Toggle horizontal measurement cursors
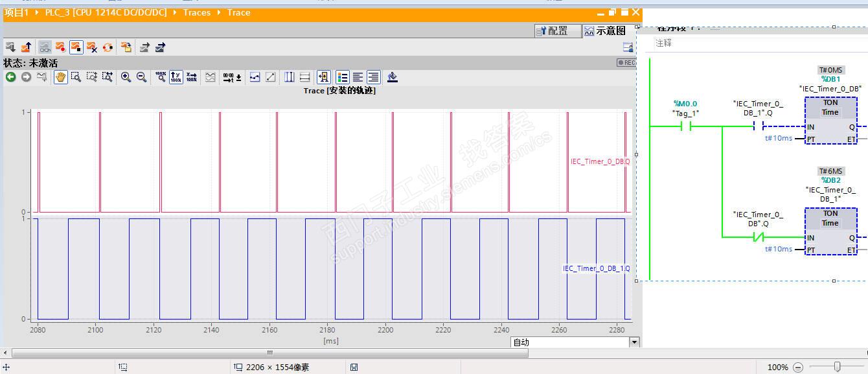Image resolution: width=868 pixels, height=374 pixels. pyautogui.click(x=304, y=77)
